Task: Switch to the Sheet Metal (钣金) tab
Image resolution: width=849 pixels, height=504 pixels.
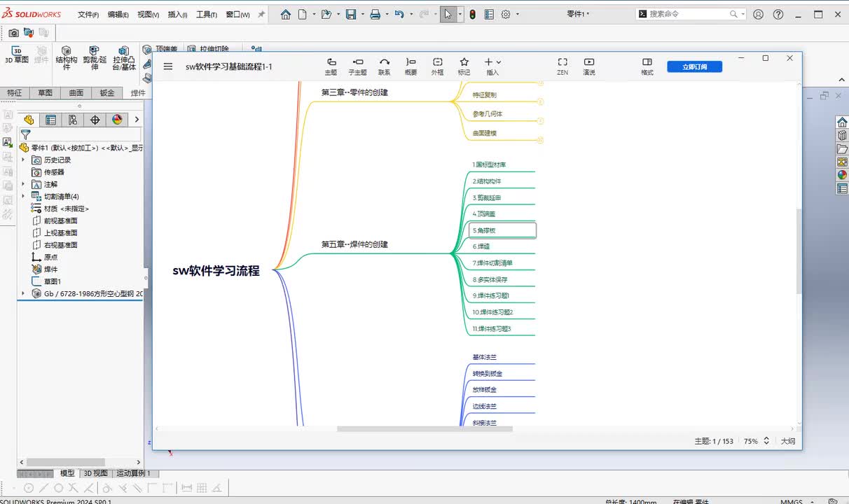Action: (x=107, y=92)
